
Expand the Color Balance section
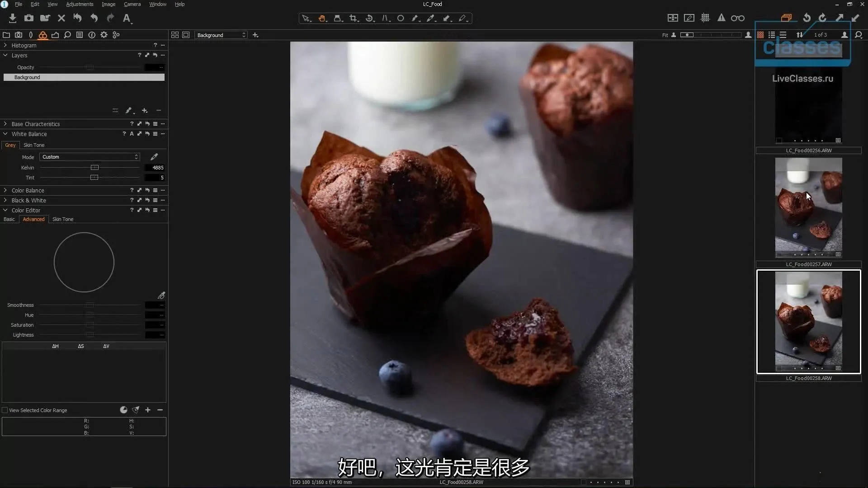(5, 189)
